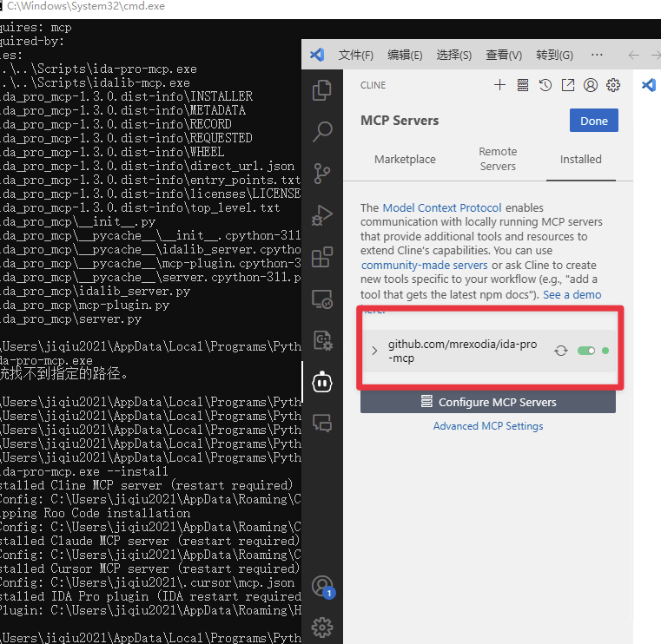The height and width of the screenshot is (644, 661).
Task: Open the code settings icon in activity bar
Action: pyautogui.click(x=323, y=340)
